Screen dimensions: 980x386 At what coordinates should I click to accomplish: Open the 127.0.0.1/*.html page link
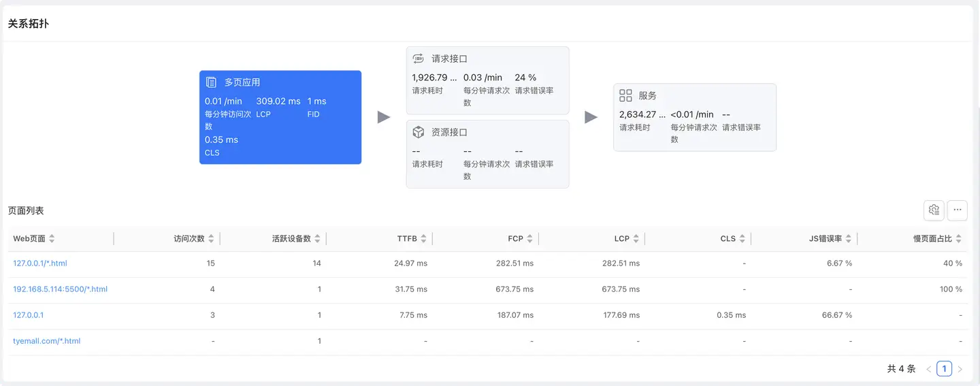point(40,263)
